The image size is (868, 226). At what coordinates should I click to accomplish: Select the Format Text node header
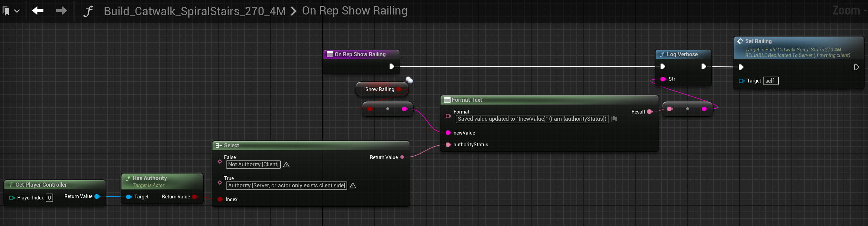pyautogui.click(x=549, y=100)
